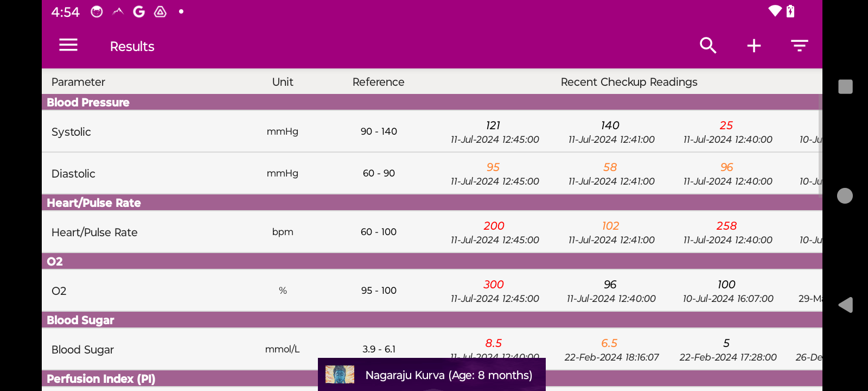868x391 pixels.
Task: Tap Diastolic reading 96
Action: click(x=727, y=167)
